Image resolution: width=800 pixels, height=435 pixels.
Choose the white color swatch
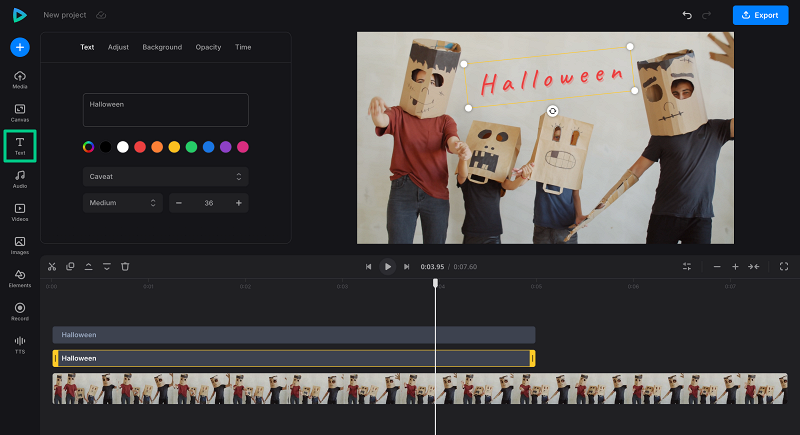123,147
